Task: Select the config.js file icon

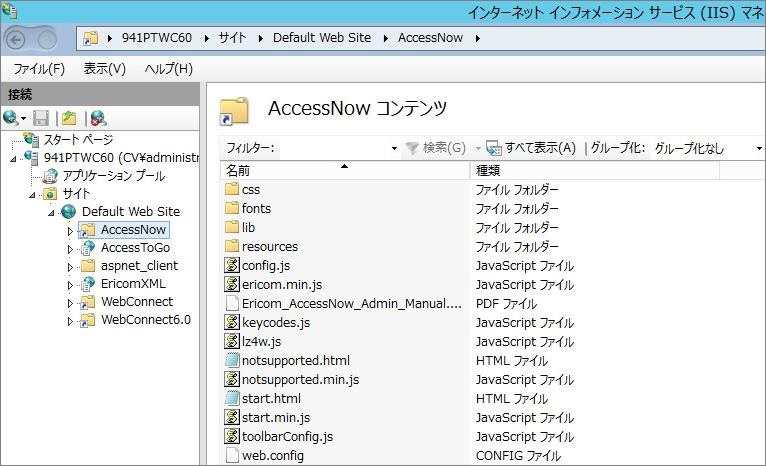Action: 232,266
